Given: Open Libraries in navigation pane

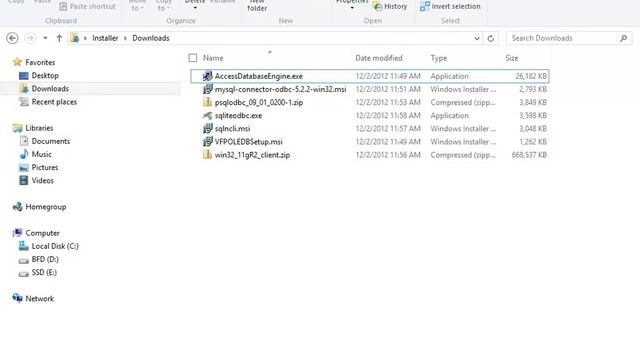Looking at the screenshot, I should 39,128.
